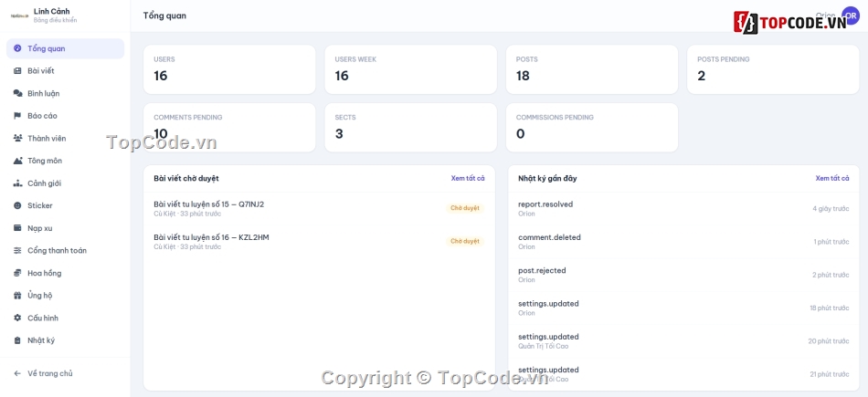Click the Hoa hồng coins icon
The width and height of the screenshot is (868, 397).
click(x=17, y=273)
